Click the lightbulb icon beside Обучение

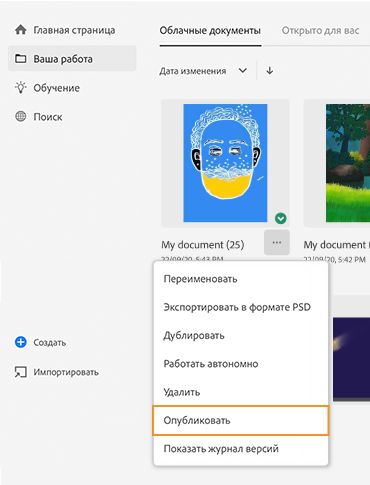click(x=21, y=88)
